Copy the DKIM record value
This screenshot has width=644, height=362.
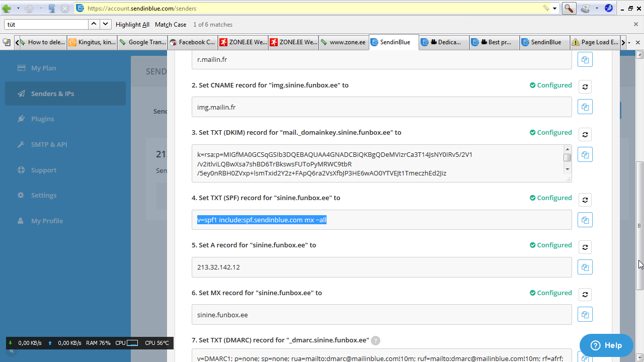[x=585, y=154]
